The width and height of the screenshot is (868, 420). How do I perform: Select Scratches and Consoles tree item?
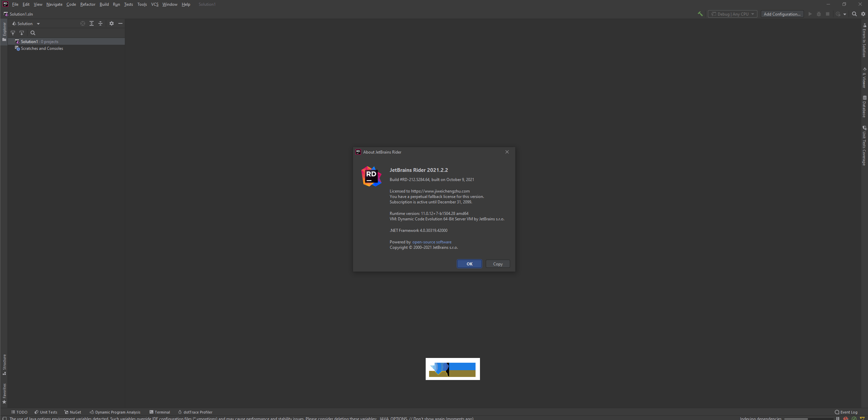coord(66,48)
